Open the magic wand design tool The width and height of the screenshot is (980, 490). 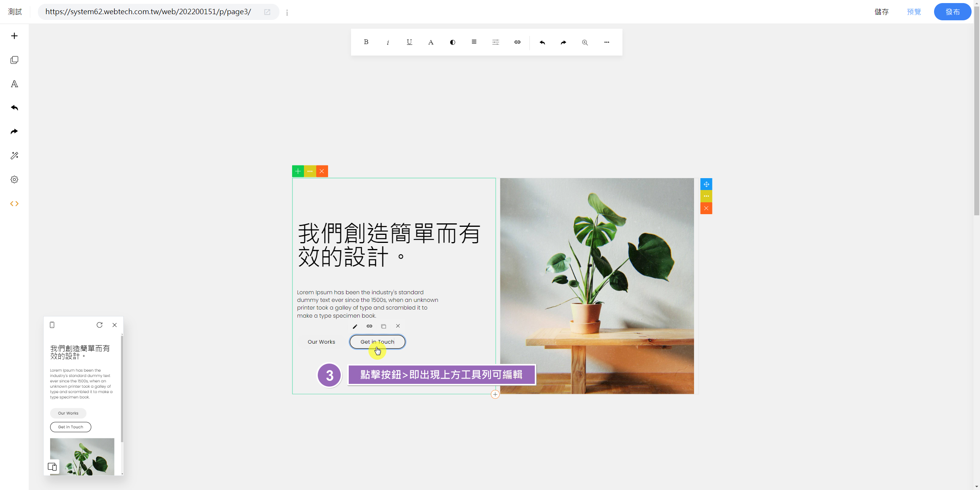[14, 156]
